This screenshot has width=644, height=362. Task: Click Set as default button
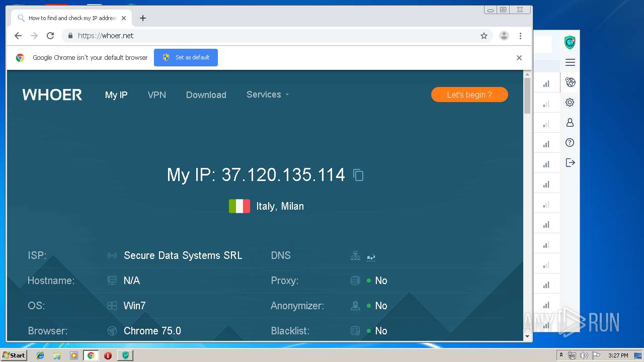pyautogui.click(x=186, y=57)
